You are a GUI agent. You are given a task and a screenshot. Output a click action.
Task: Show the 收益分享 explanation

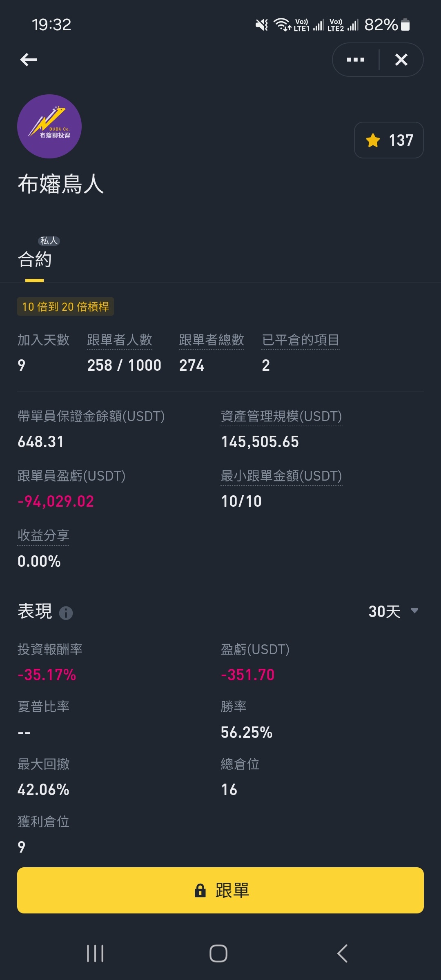coord(43,535)
